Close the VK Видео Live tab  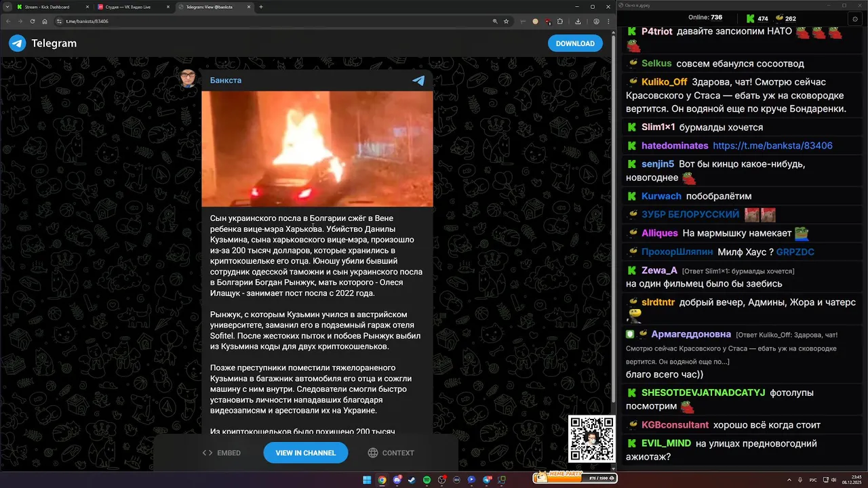tap(169, 7)
